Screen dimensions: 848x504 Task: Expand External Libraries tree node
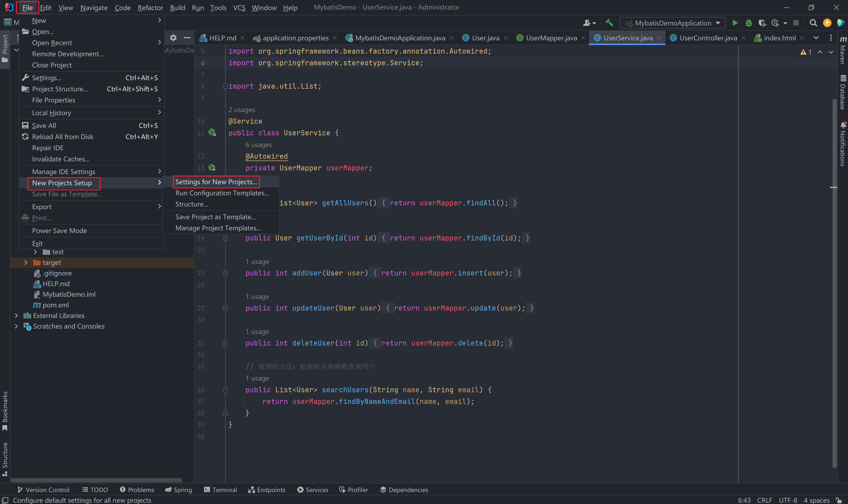[x=16, y=316]
